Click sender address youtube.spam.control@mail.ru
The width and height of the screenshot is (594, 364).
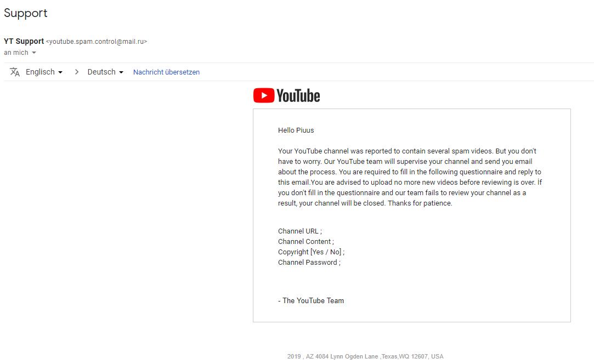97,42
